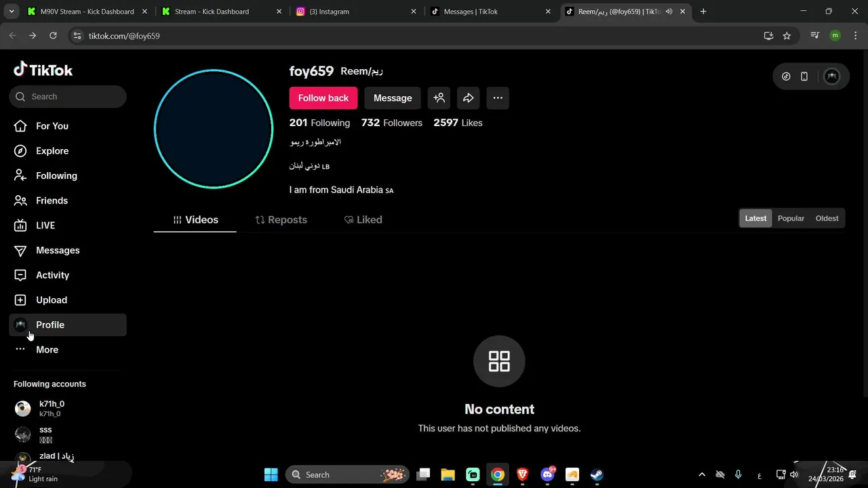Open the tab search dropdown arrow

(11, 12)
